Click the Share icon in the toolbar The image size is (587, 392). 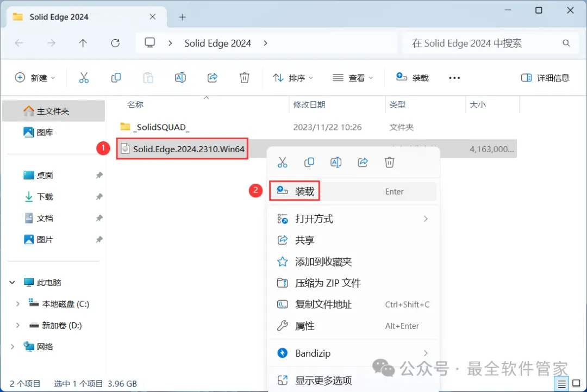click(213, 78)
